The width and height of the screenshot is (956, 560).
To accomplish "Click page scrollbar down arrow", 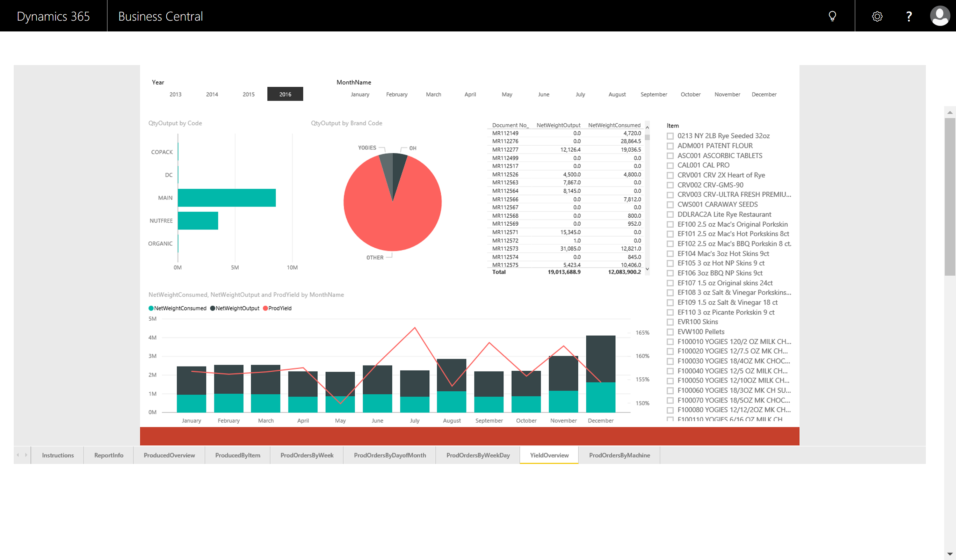I will point(950,554).
